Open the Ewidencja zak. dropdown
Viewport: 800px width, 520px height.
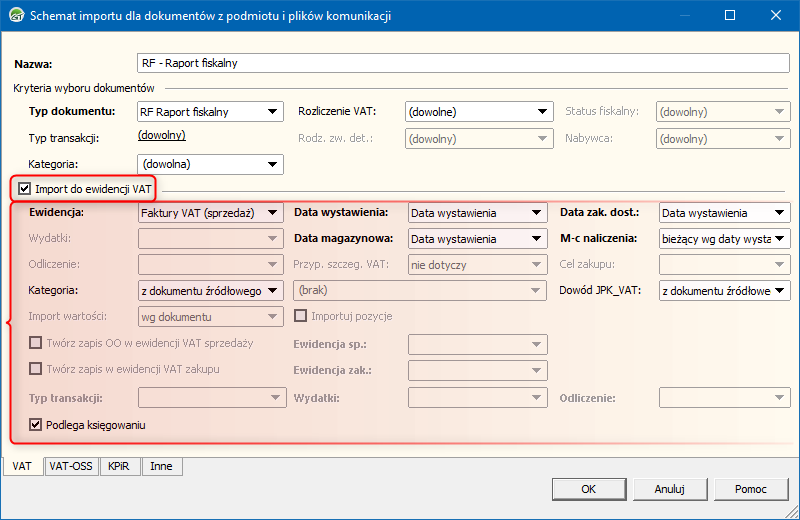coord(478,370)
